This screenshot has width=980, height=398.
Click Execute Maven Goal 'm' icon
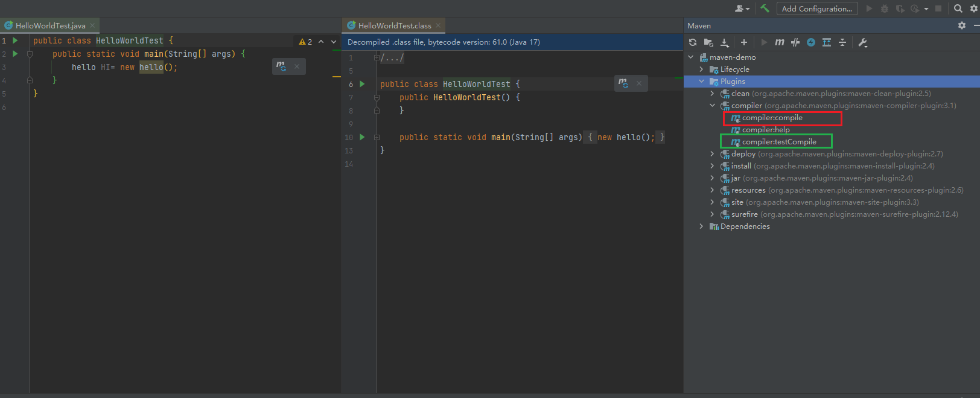tap(780, 42)
